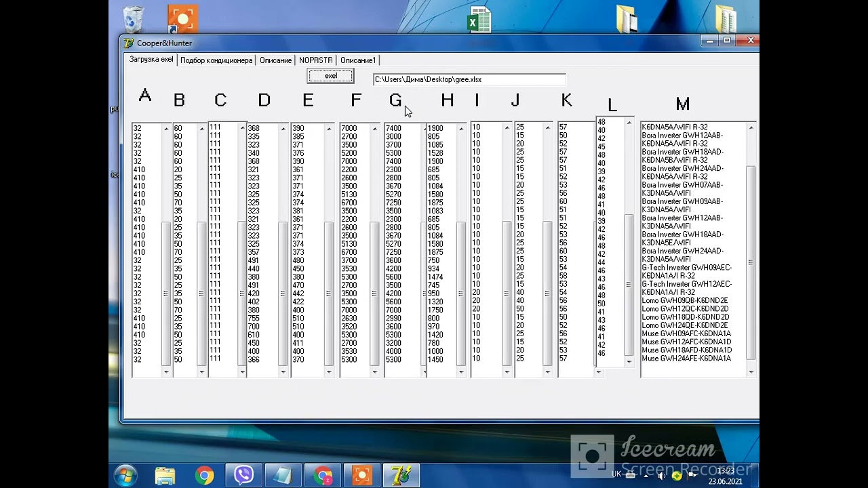Select value 5200 in column F
Image resolution: width=868 pixels, height=488 pixels.
click(349, 153)
